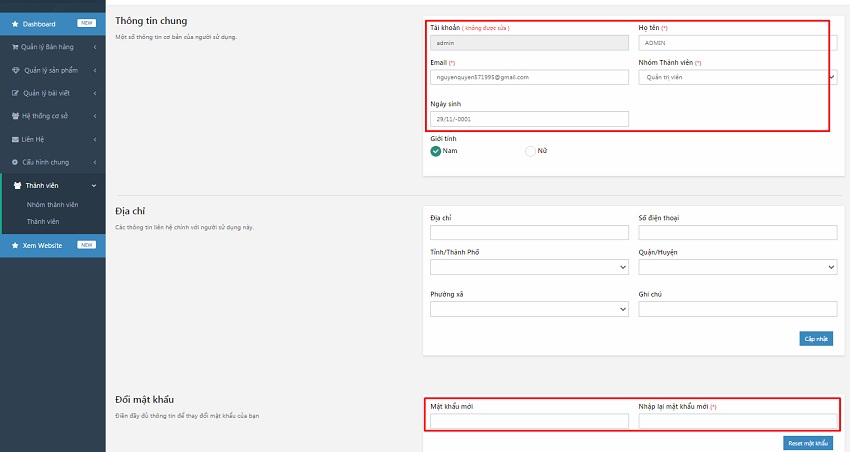The width and height of the screenshot is (850, 452).
Task: Click the star icon next to Xem Website
Action: (14, 245)
